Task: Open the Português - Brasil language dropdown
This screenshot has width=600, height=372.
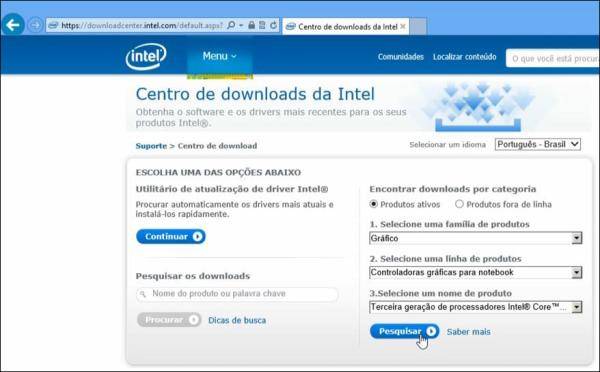Action: pyautogui.click(x=538, y=144)
